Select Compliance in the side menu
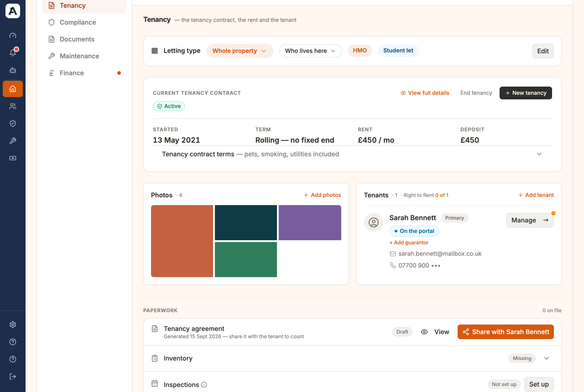584x392 pixels. 84,22
